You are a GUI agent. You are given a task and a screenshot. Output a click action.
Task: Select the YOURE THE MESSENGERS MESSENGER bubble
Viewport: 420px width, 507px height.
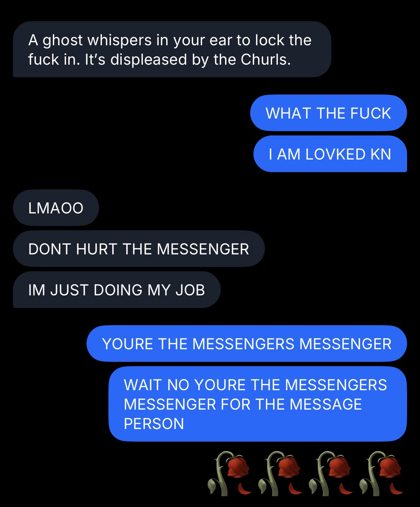pos(247,344)
